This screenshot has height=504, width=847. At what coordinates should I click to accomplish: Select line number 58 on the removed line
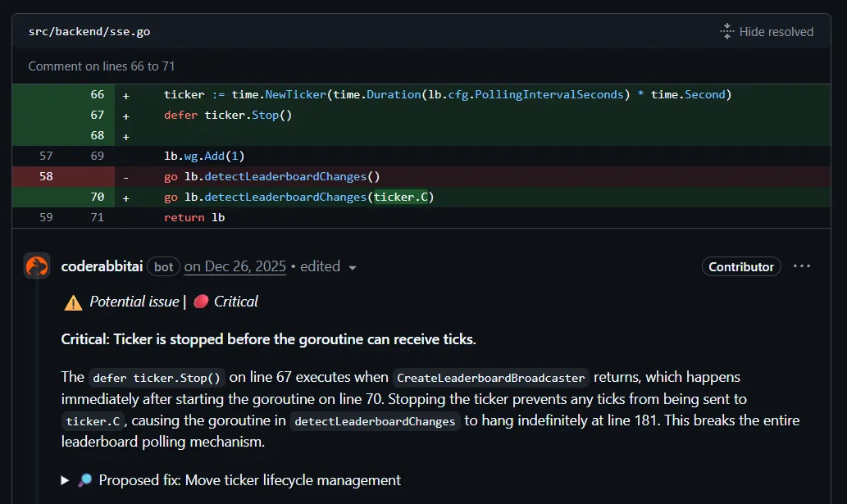pyautogui.click(x=47, y=176)
